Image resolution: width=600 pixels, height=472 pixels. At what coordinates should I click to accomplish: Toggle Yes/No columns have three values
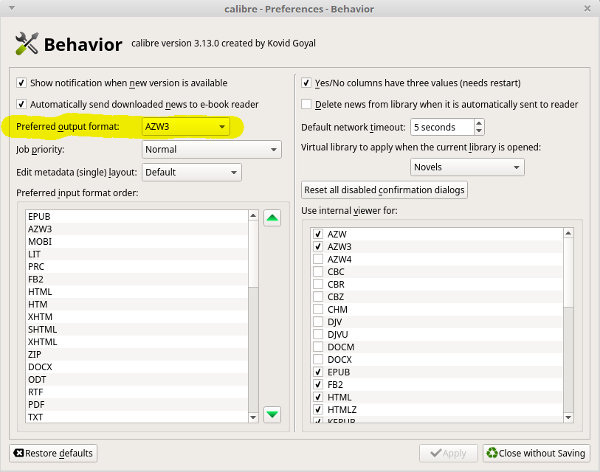[x=306, y=83]
